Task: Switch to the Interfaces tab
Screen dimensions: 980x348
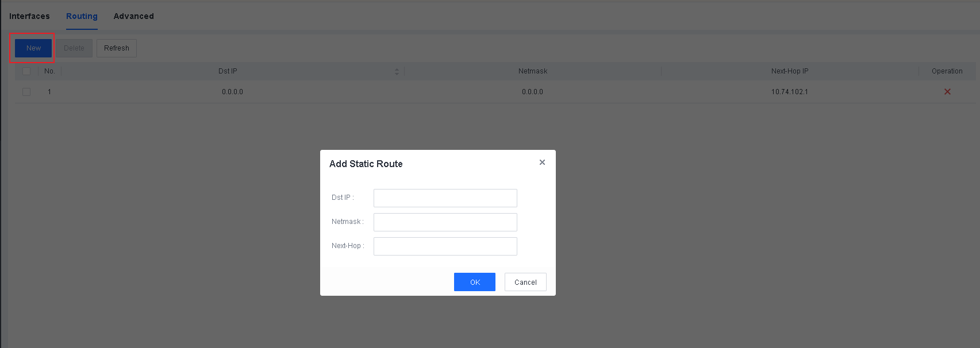Action: click(29, 16)
